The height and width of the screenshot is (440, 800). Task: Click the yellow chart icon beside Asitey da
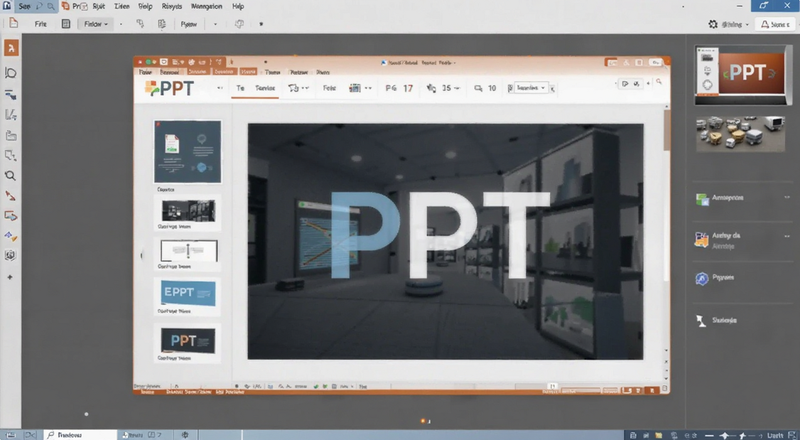coord(702,239)
